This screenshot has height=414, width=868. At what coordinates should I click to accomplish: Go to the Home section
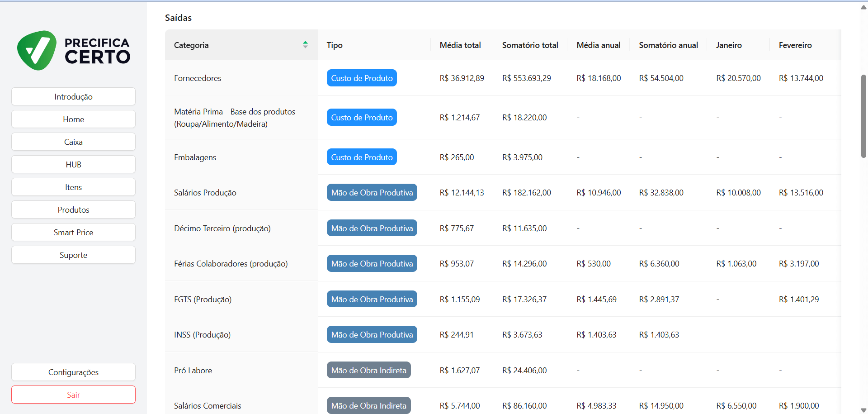pos(73,119)
